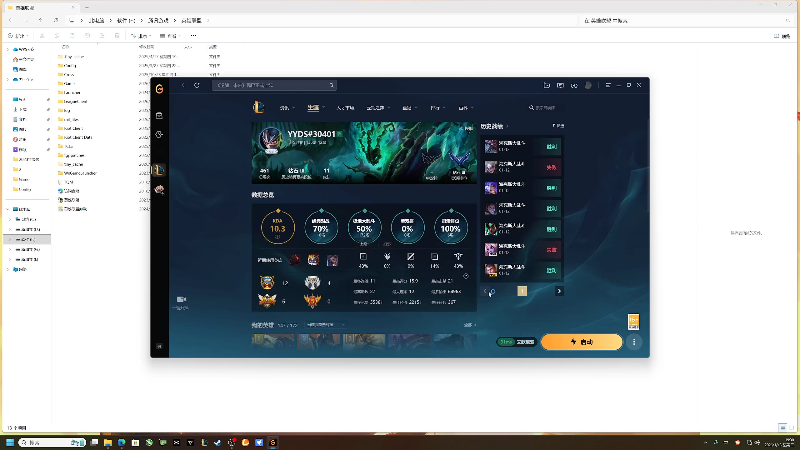Open the three-dot menu beside launch button
800x450 pixels.
tap(634, 342)
